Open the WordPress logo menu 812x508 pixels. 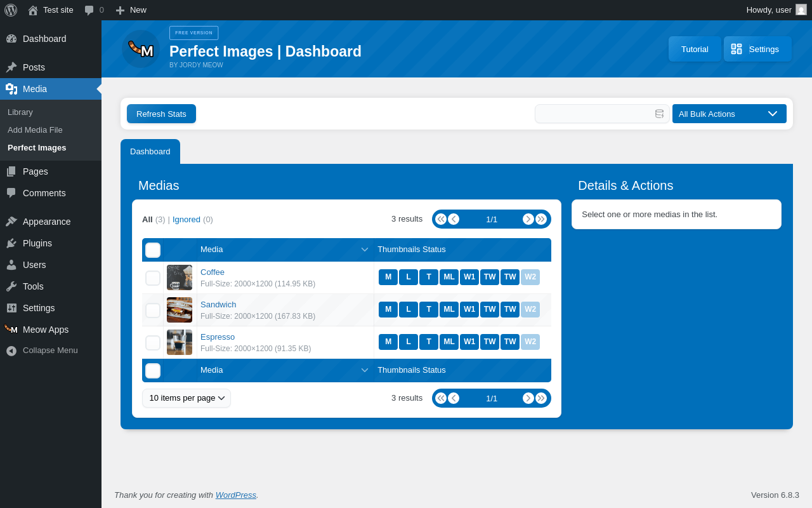11,10
